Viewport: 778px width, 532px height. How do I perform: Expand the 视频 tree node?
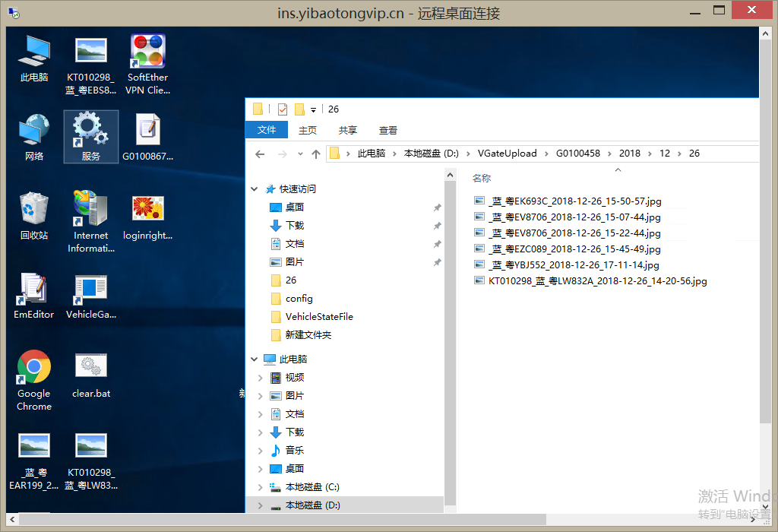tap(261, 378)
